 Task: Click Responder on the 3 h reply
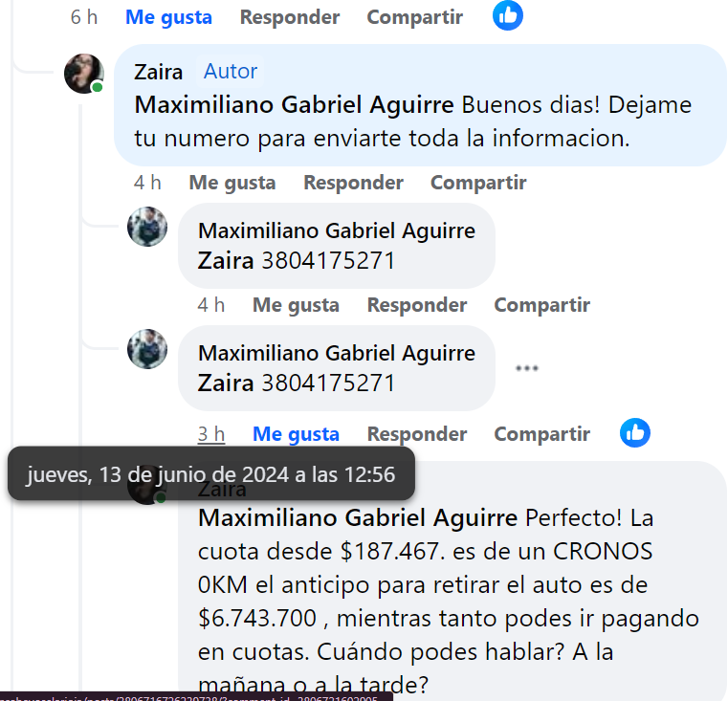point(417,434)
